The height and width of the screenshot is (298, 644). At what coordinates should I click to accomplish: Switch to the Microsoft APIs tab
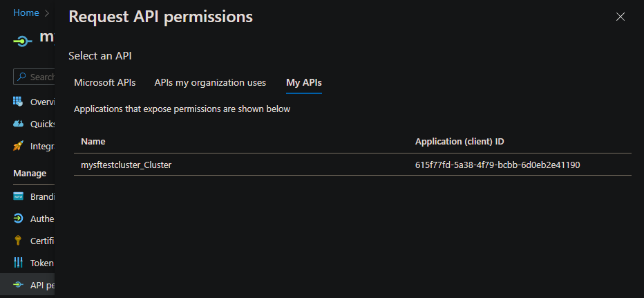[105, 83]
